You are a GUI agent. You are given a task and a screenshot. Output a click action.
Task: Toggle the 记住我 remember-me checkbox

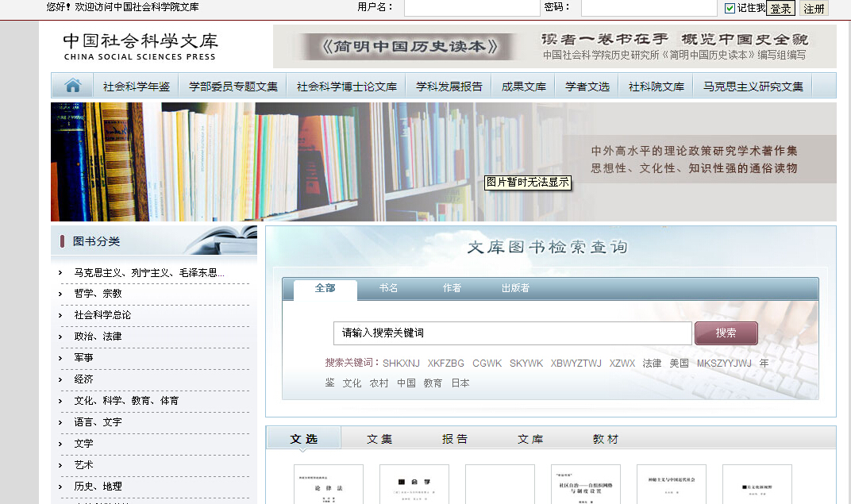(x=730, y=8)
